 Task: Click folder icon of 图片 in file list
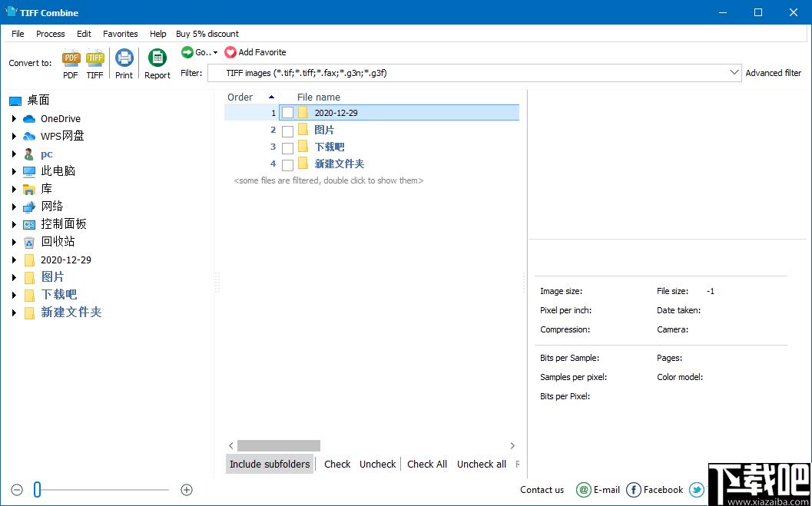point(303,130)
